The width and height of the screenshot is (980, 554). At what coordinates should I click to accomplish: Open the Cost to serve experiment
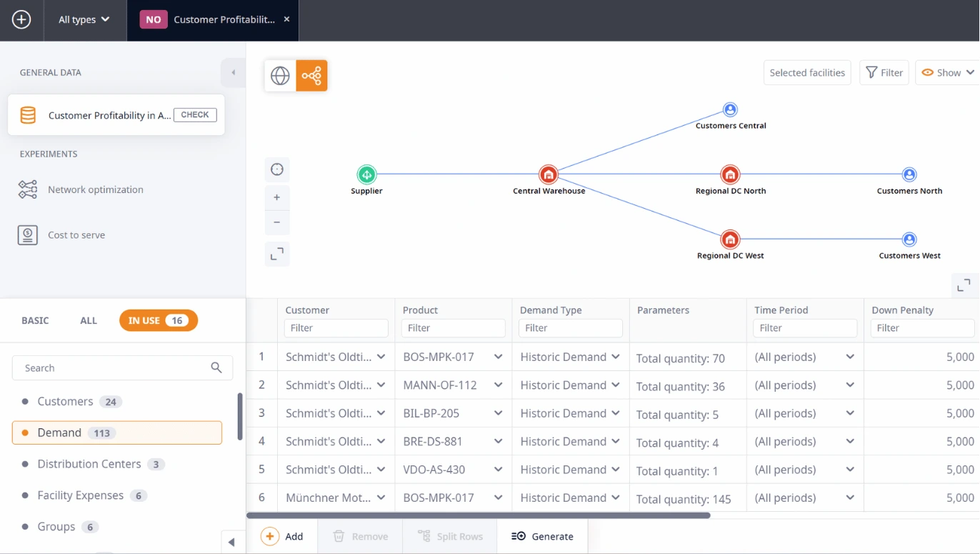tap(76, 234)
